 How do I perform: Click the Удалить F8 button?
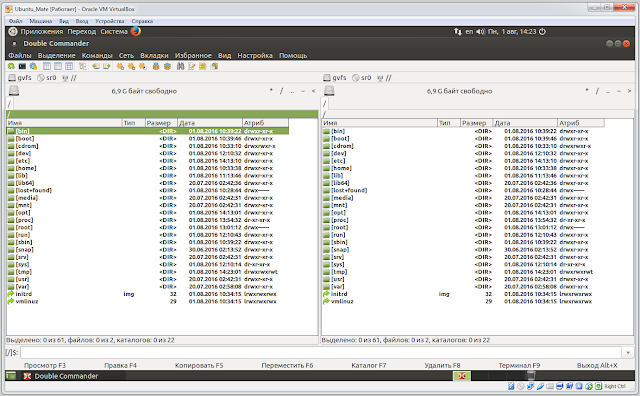pos(442,365)
